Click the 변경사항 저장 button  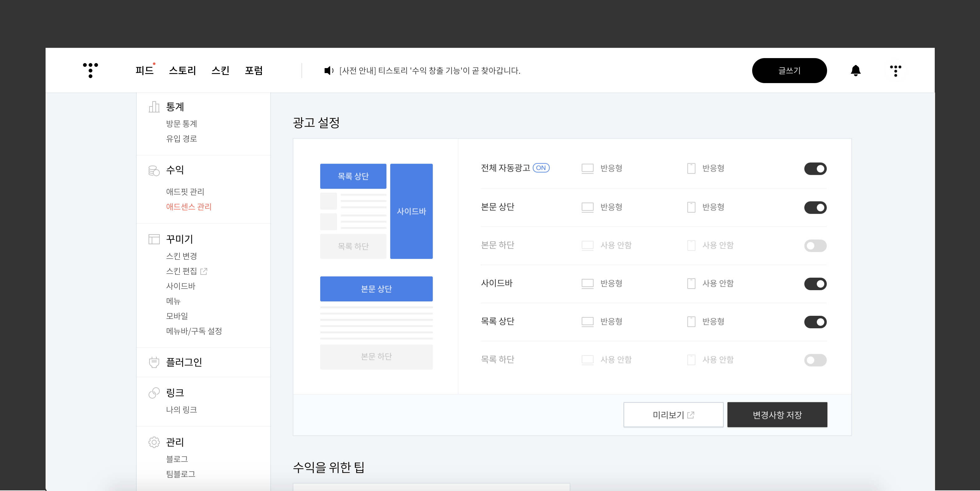(777, 414)
